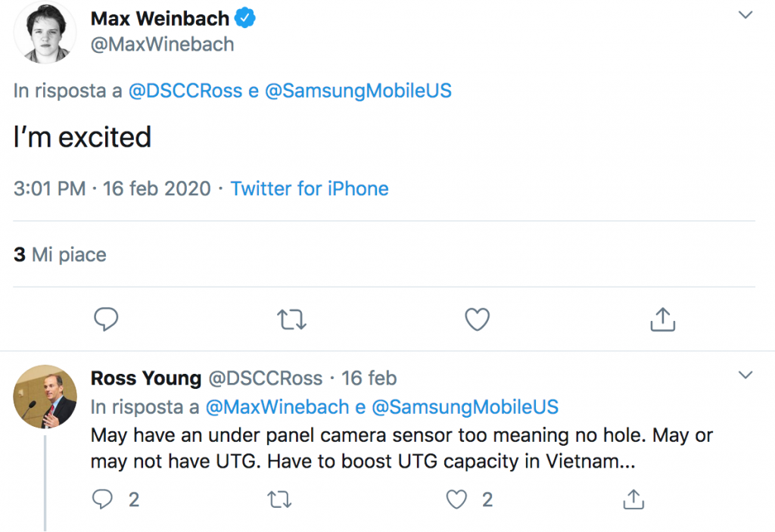Click the blue verified badge
Screen dimensions: 775x532
tap(247, 18)
